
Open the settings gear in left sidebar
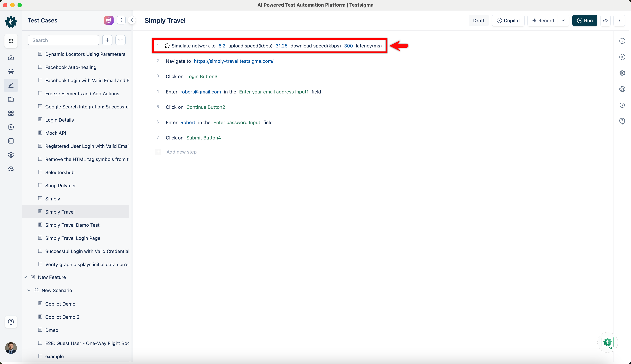tap(11, 155)
